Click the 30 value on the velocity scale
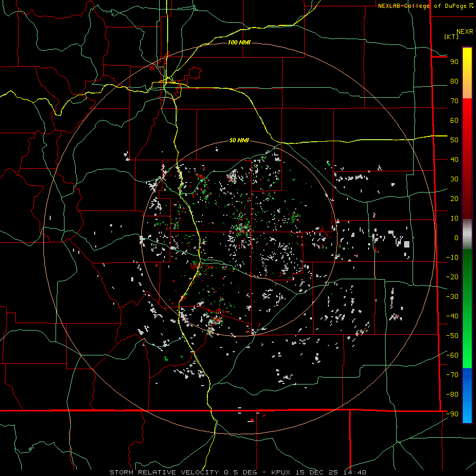This screenshot has width=476, height=476. (454, 179)
